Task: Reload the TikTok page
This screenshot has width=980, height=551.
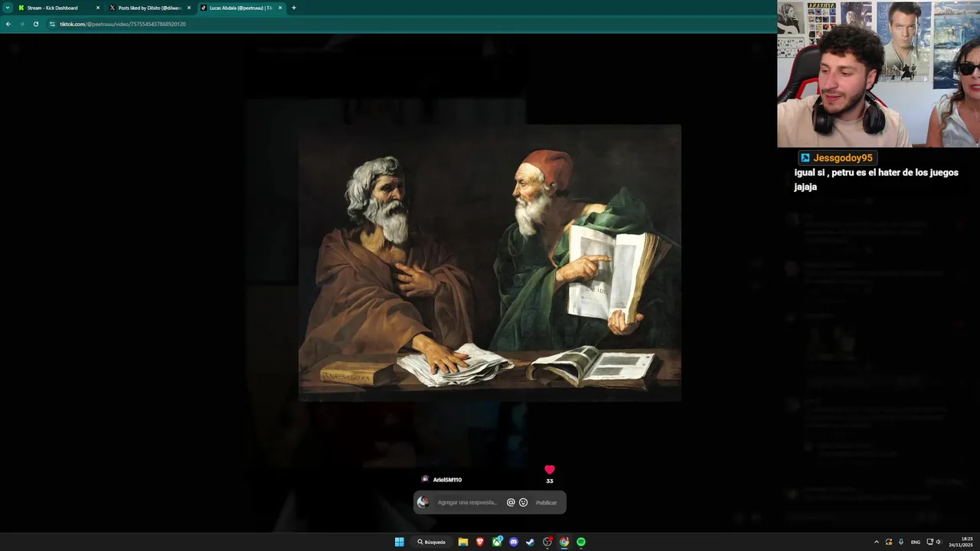Action: click(36, 24)
